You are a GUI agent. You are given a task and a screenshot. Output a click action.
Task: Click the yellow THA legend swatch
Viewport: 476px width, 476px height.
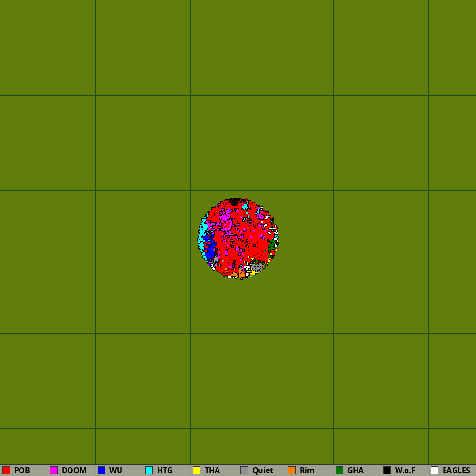point(197,470)
